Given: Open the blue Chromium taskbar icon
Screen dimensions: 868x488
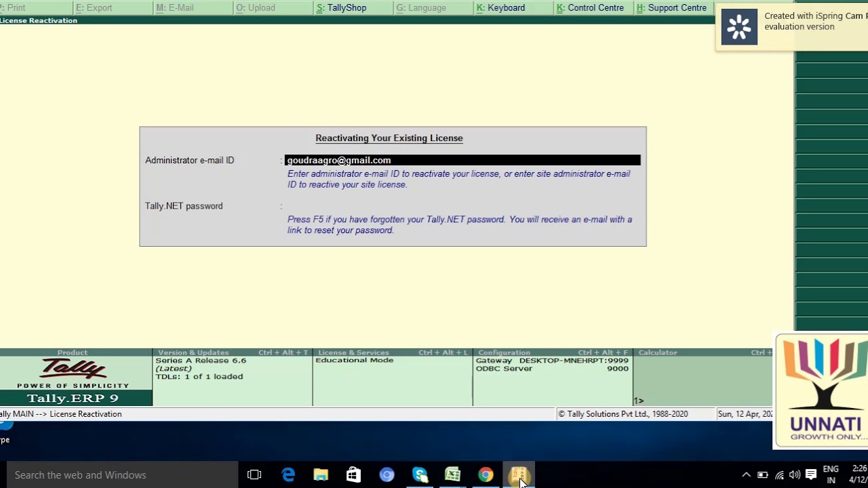Looking at the screenshot, I should [x=387, y=475].
